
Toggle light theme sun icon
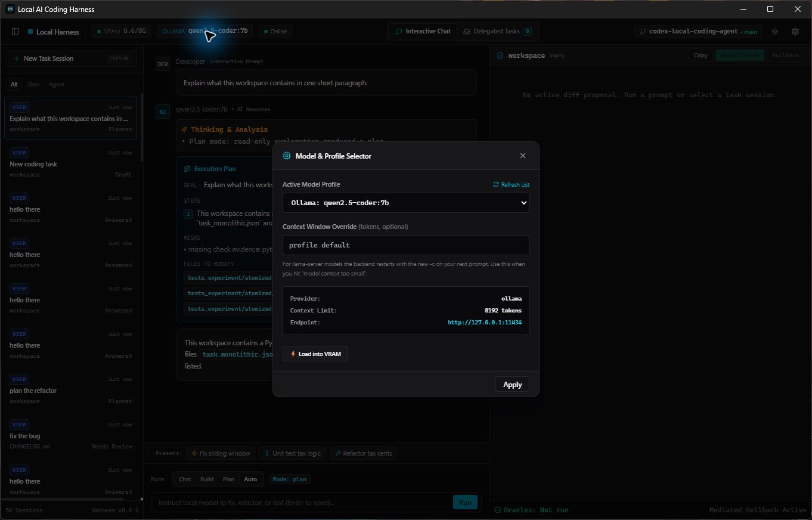774,32
